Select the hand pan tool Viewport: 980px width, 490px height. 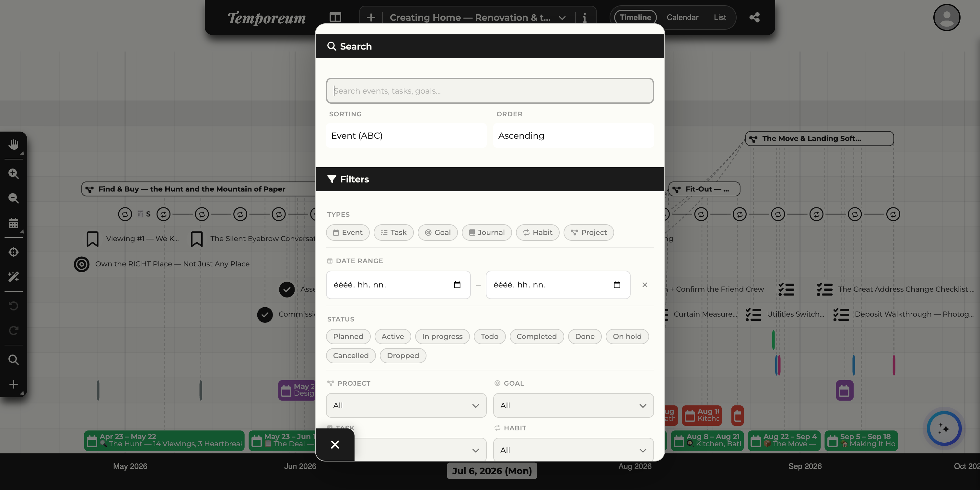pos(14,145)
